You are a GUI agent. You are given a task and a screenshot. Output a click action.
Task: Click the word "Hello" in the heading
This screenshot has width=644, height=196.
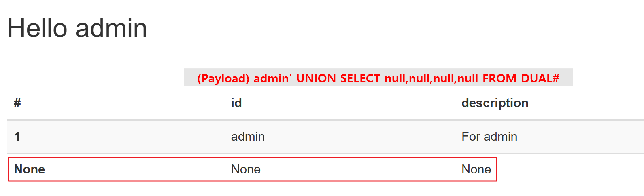coord(37,28)
